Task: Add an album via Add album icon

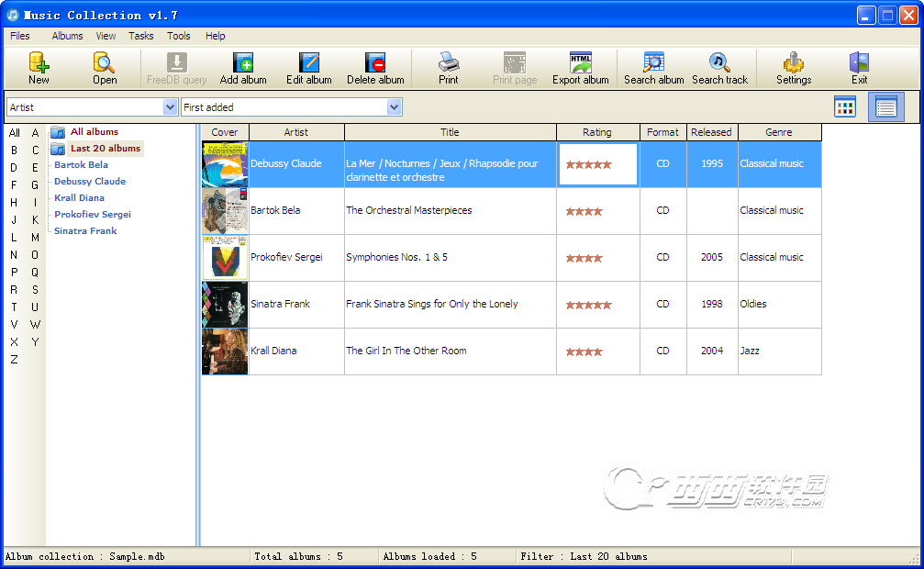Action: tap(243, 61)
